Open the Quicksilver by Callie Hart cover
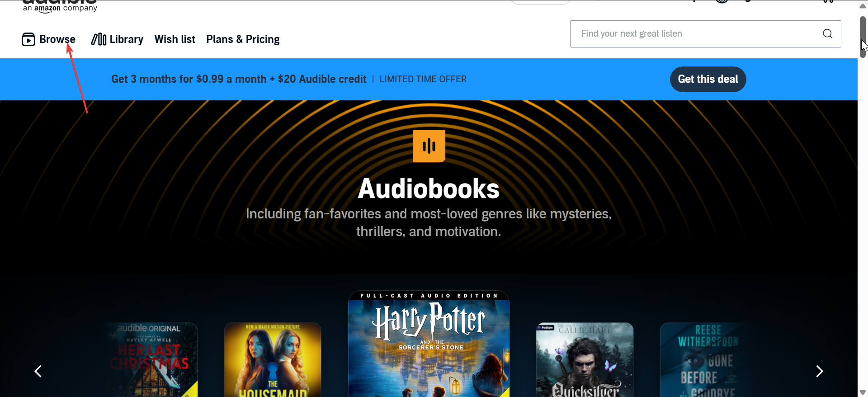The height and width of the screenshot is (397, 868). pos(585,359)
